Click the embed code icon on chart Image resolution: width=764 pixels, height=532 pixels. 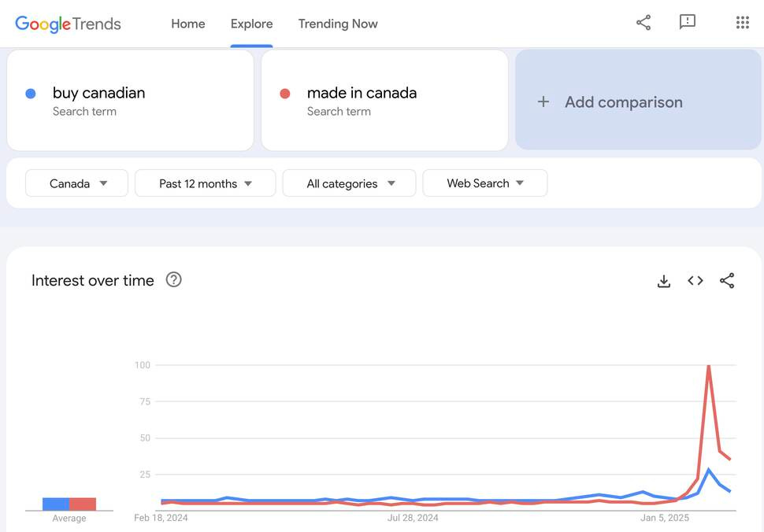695,280
